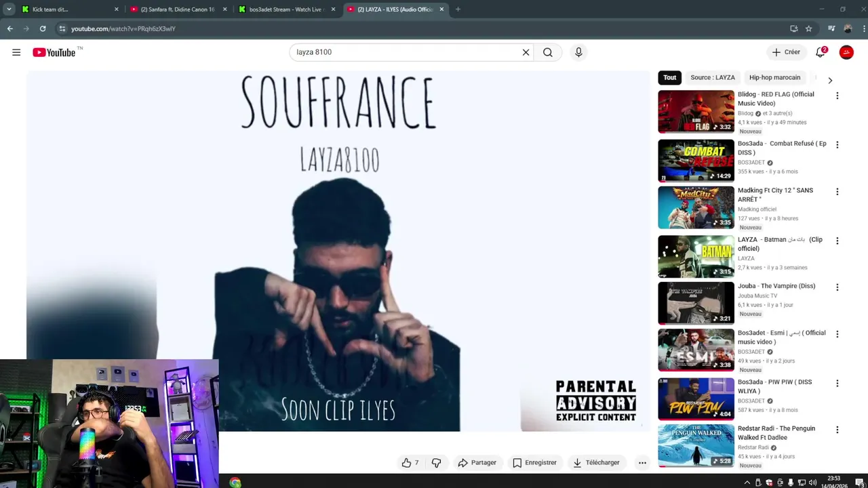Open the volume icon in system tray
Viewport: 868px width, 488px height.
click(x=812, y=483)
